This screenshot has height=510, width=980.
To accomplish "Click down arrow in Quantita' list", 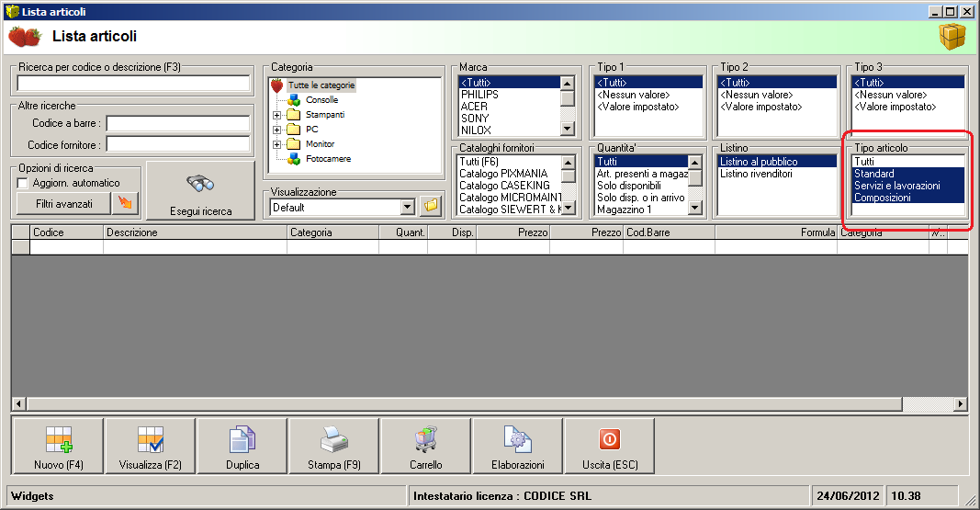I will coord(695,208).
